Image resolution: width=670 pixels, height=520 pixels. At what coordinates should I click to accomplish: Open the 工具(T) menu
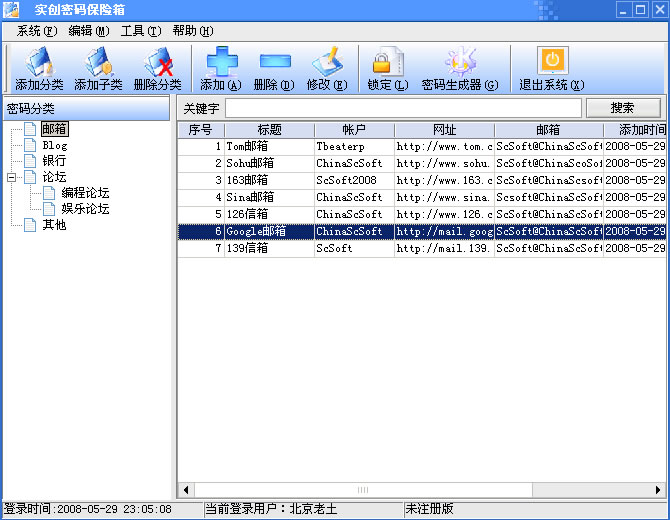click(141, 31)
